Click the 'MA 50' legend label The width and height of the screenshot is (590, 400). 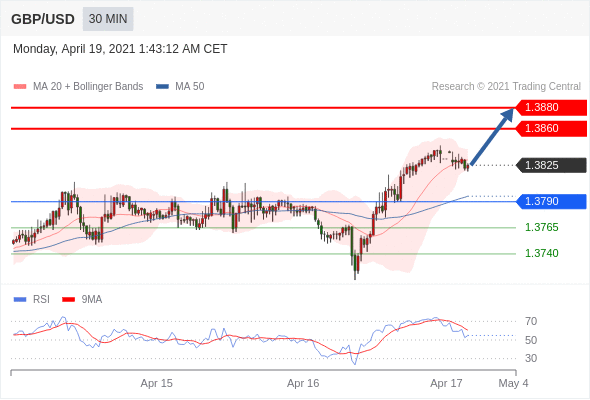[x=190, y=87]
